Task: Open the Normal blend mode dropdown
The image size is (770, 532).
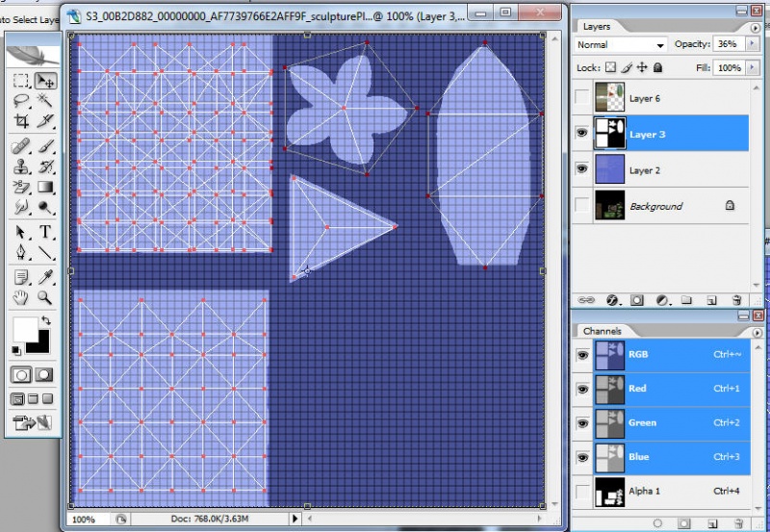Action: (x=621, y=45)
